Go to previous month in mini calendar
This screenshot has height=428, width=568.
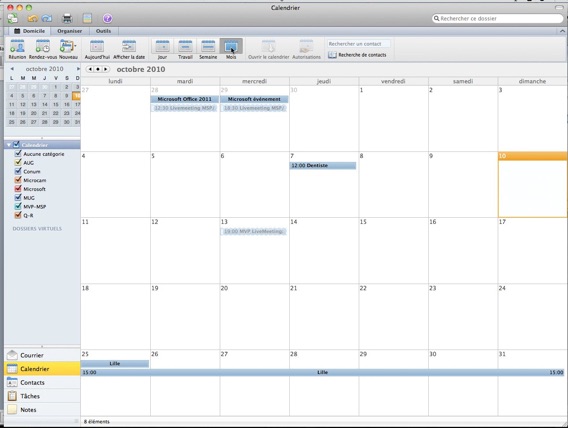[x=12, y=69]
